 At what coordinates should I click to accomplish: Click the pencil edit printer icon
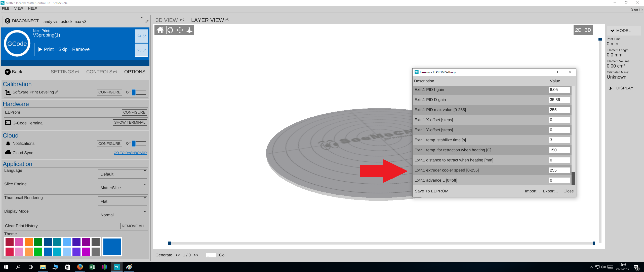tap(147, 21)
